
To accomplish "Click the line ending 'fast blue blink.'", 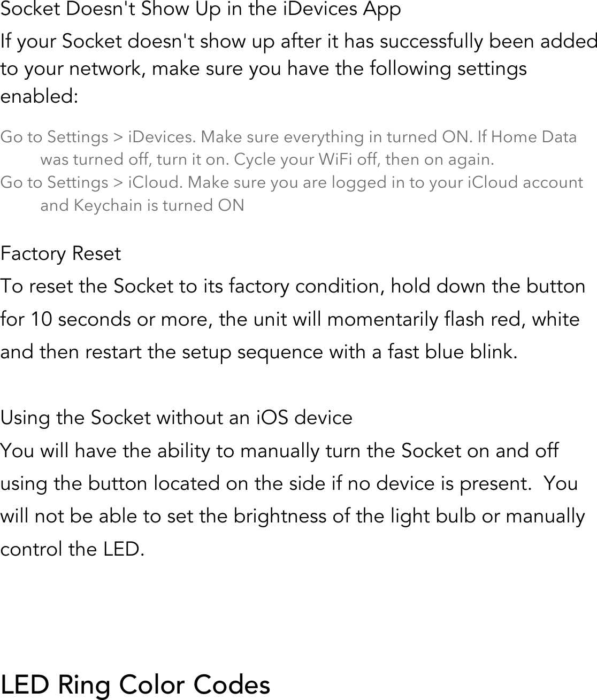I will 259,352.
